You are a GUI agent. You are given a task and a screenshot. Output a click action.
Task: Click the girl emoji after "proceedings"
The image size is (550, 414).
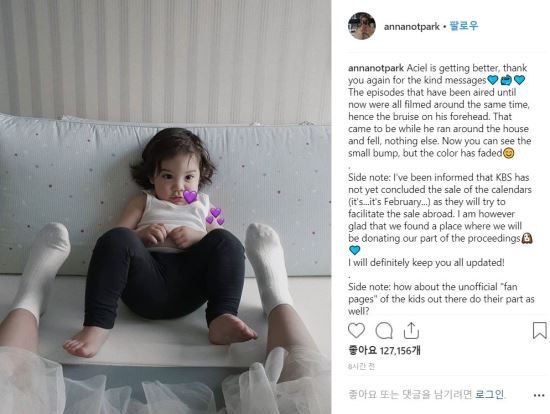[x=526, y=239]
